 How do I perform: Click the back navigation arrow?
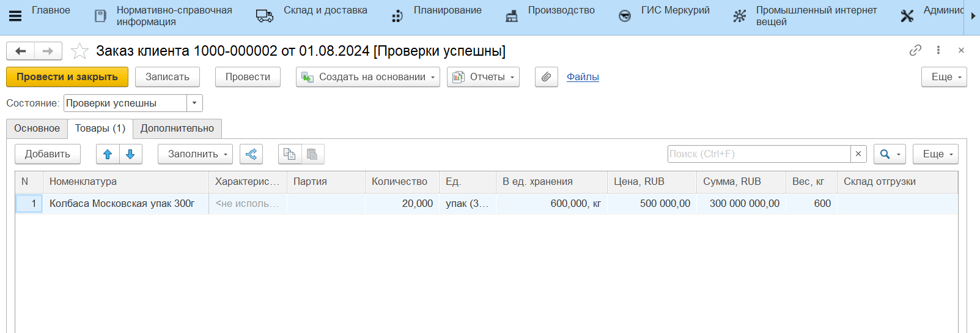tap(20, 51)
